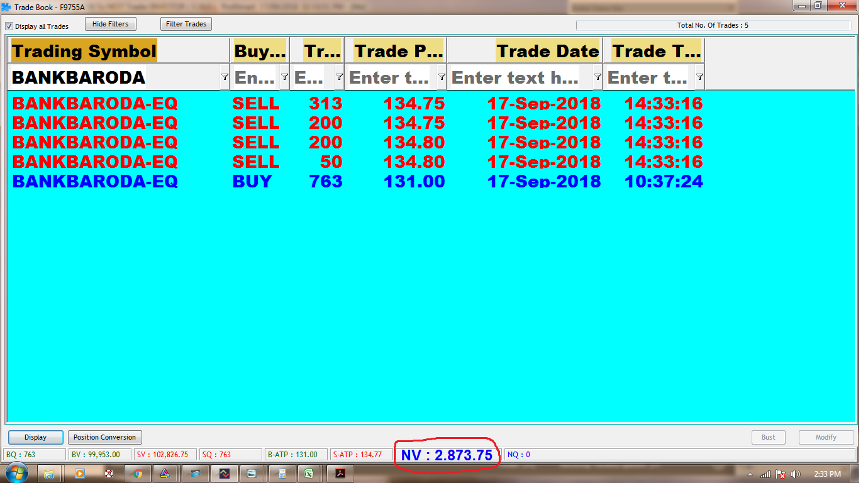Click the BQ : 763 status field
This screenshot has width=868, height=483.
tap(35, 454)
